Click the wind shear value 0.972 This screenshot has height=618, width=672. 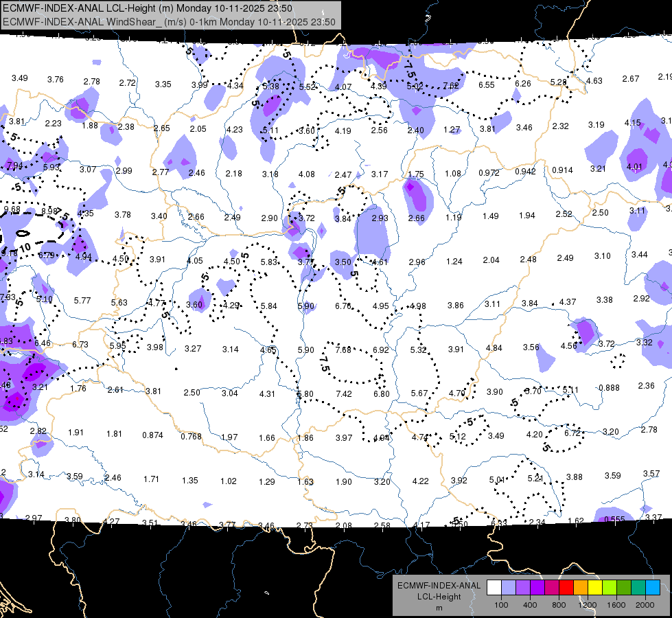click(489, 172)
